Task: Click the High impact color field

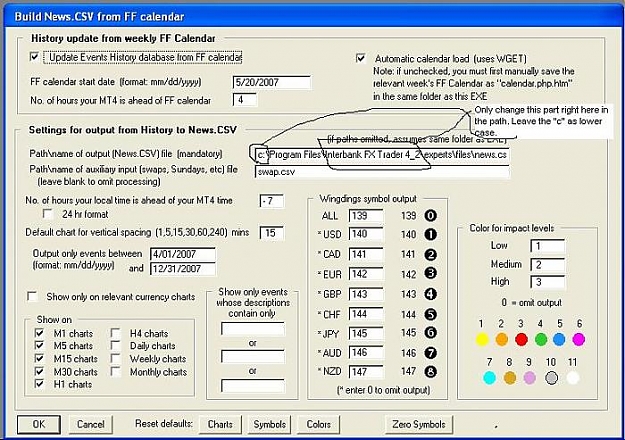Action: click(548, 282)
